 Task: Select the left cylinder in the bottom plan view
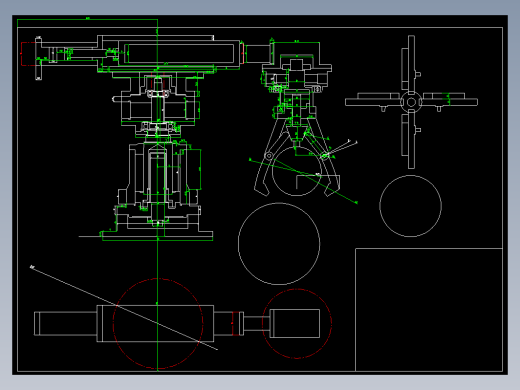66,323
